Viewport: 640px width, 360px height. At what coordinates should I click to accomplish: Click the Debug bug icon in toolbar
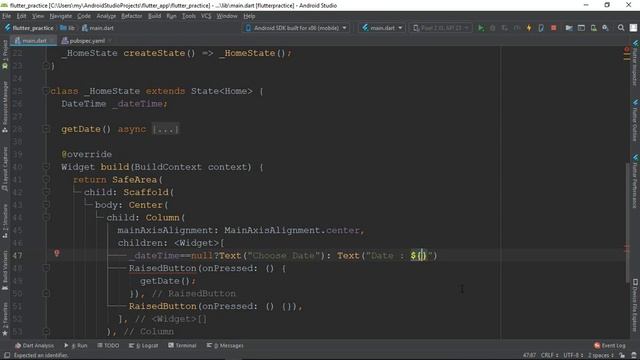click(x=493, y=28)
